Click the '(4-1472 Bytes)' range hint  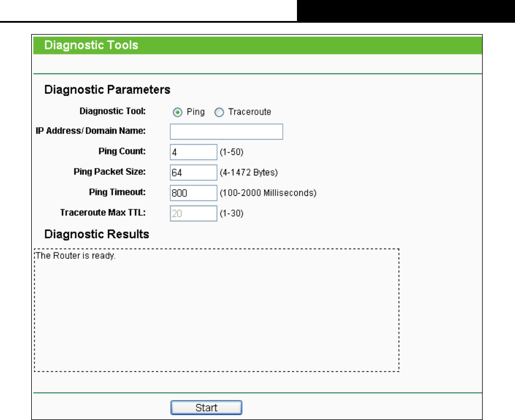coord(249,173)
